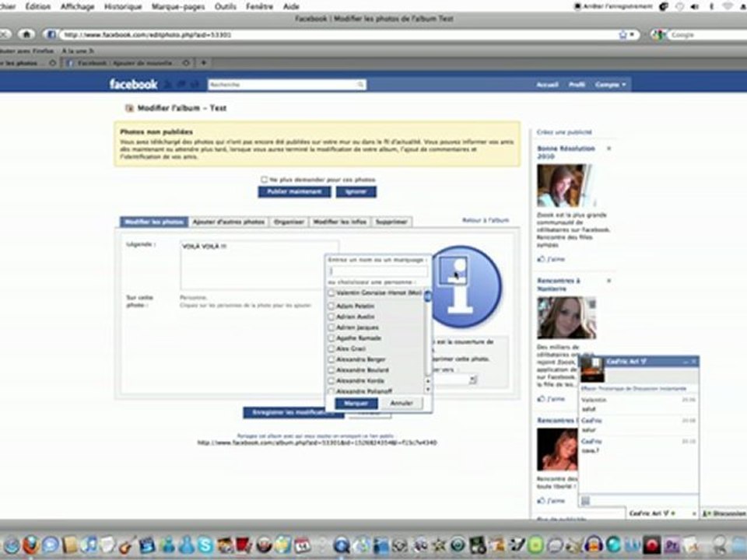The height and width of the screenshot is (560, 747).
Task: Click the Facebook favicon in the address bar
Action: click(x=51, y=34)
